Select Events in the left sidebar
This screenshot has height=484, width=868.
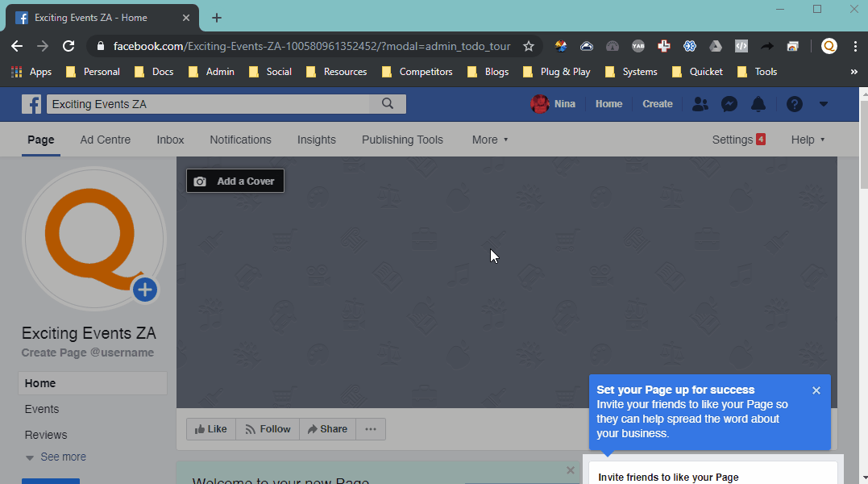[x=42, y=409]
